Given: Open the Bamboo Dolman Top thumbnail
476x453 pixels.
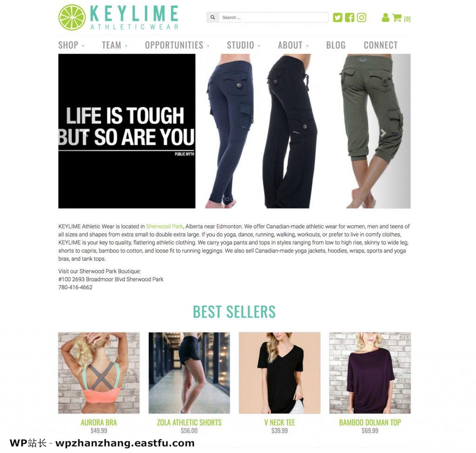Looking at the screenshot, I should (370, 373).
